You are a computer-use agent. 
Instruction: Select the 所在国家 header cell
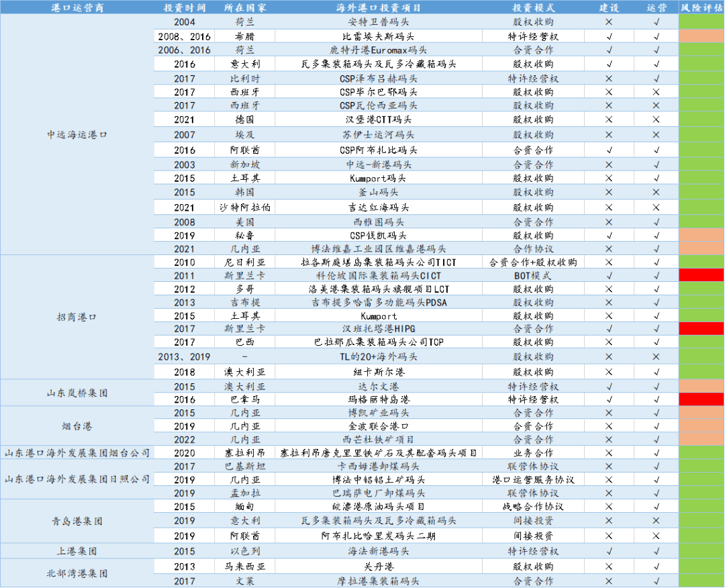coord(245,7)
